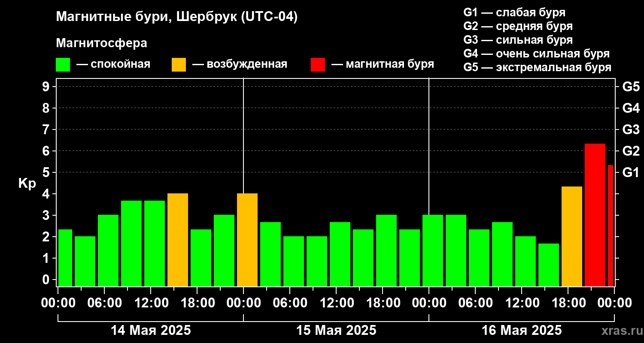This screenshot has height=343, width=644.
Task: Click the narrow red bar at the chart's end
Action: pyautogui.click(x=611, y=226)
